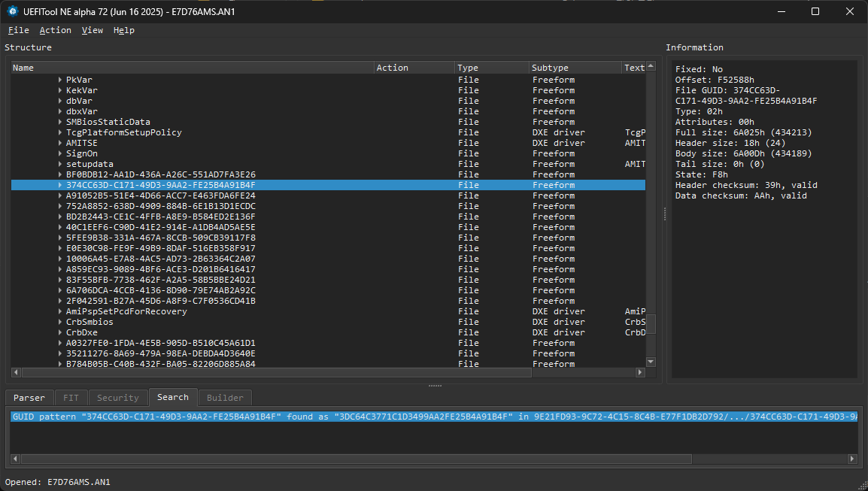The image size is (868, 491).
Task: Select the 10006A45-E7A8-4AC5-AD73-2B63364C2A07 row
Action: coord(328,259)
